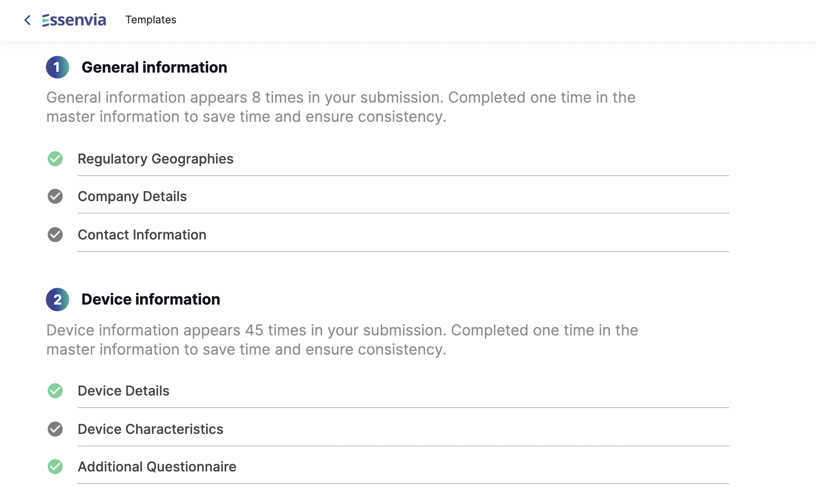Click green checkmark beside Additional Questionnaire

click(55, 466)
